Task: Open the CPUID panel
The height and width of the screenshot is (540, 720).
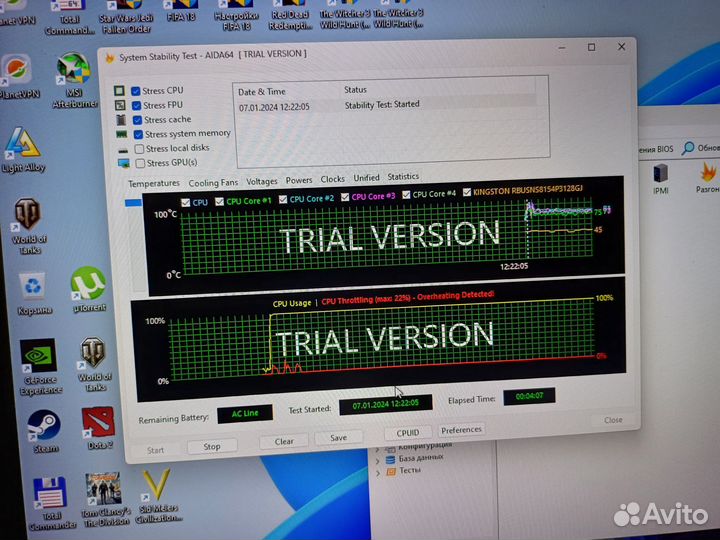Action: 408,433
